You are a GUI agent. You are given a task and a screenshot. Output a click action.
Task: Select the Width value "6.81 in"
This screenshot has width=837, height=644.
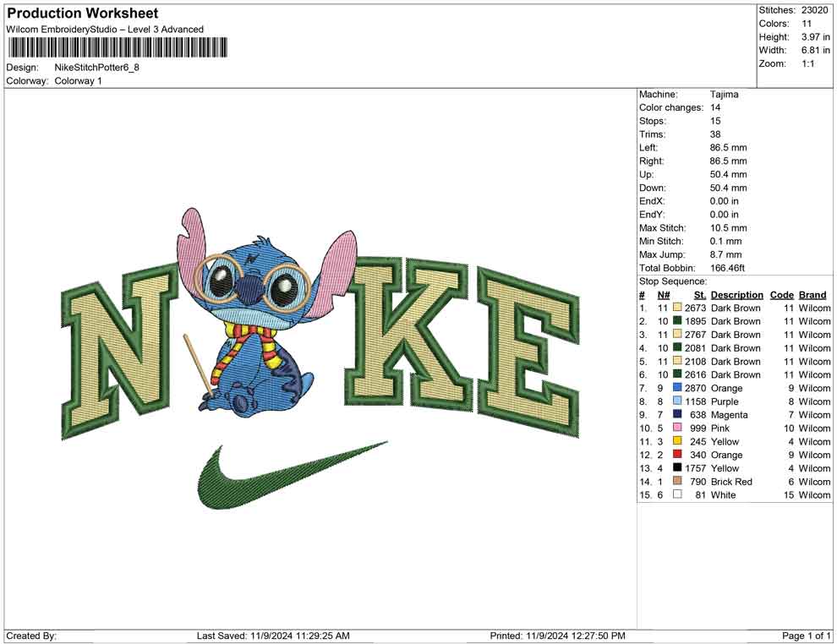pos(815,50)
